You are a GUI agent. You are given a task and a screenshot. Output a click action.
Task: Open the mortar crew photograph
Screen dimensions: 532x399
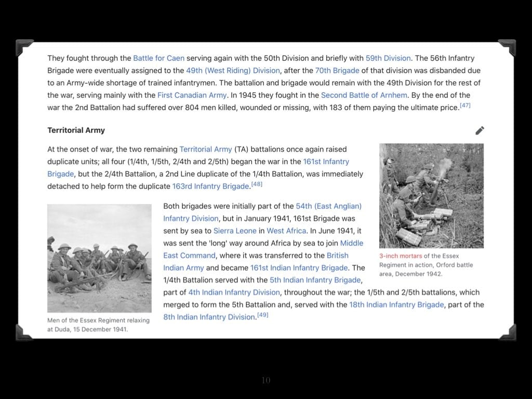(x=431, y=196)
